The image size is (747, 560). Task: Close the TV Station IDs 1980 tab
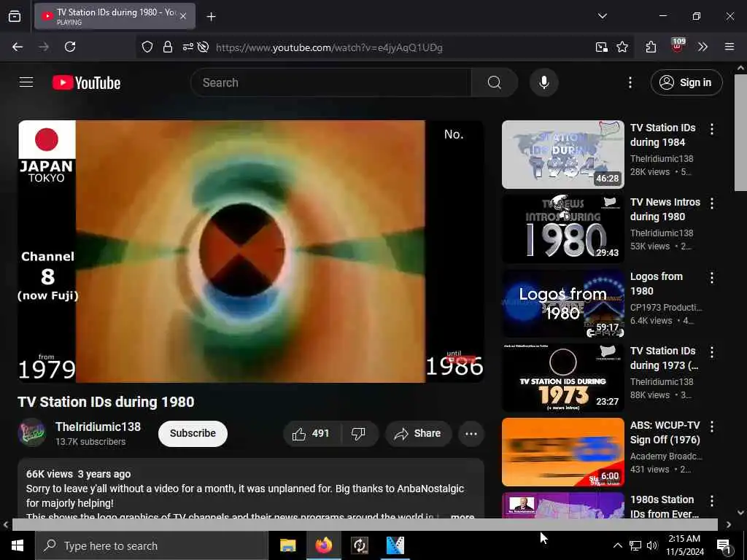pos(183,16)
